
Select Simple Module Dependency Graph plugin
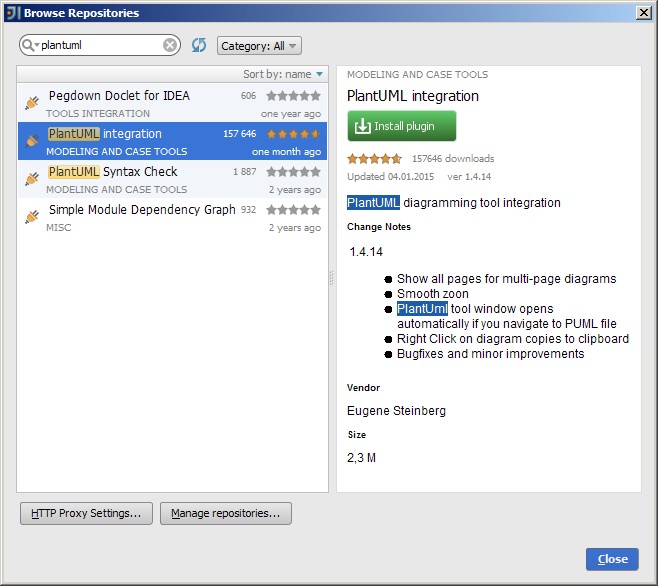pyautogui.click(x=172, y=217)
